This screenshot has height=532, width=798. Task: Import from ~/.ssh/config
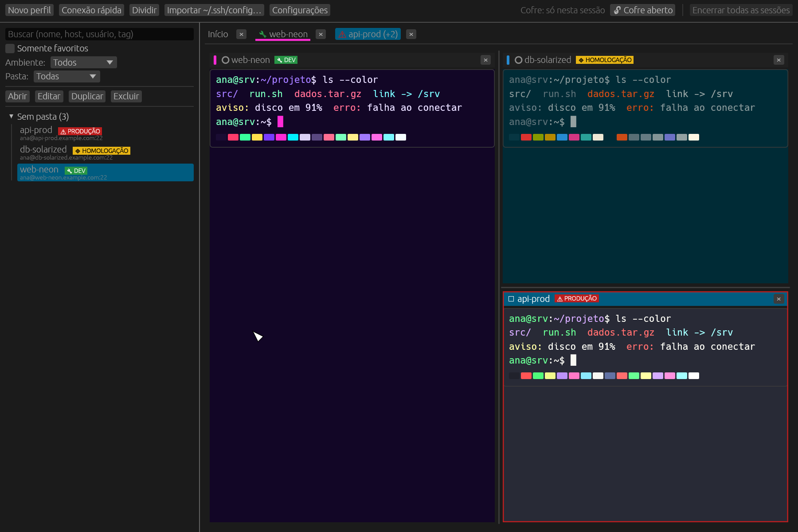coord(214,10)
